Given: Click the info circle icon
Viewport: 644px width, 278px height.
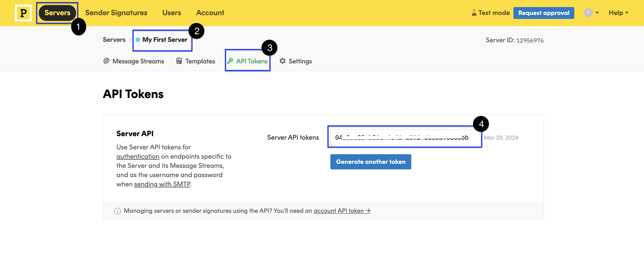Looking at the screenshot, I should 118,211.
